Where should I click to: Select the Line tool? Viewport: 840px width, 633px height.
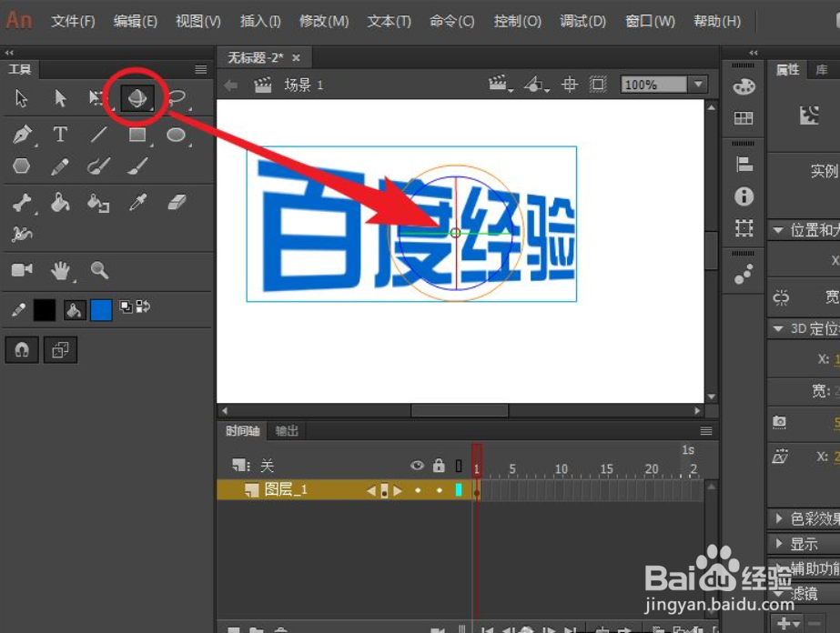pos(98,134)
